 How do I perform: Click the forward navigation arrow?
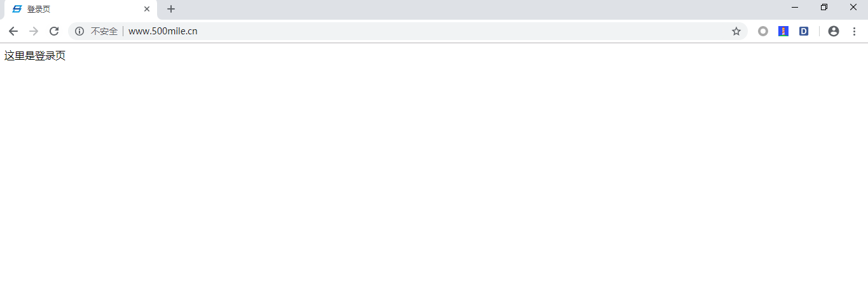[x=34, y=31]
